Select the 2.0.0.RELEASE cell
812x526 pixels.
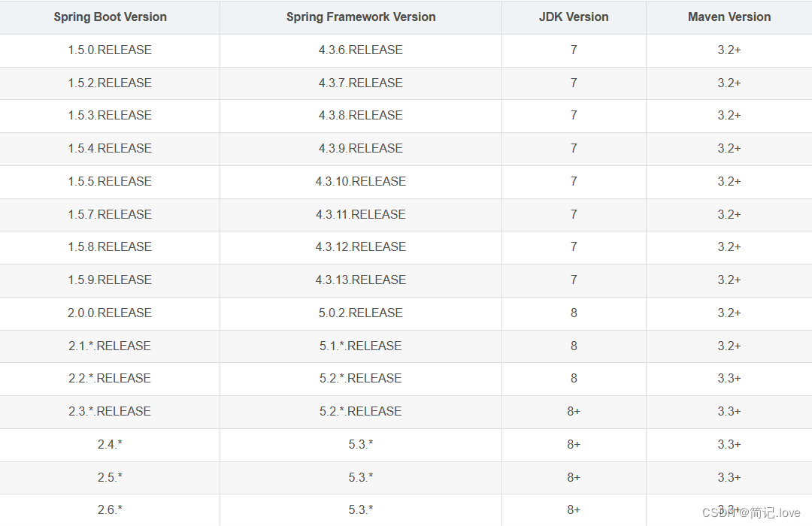point(110,313)
